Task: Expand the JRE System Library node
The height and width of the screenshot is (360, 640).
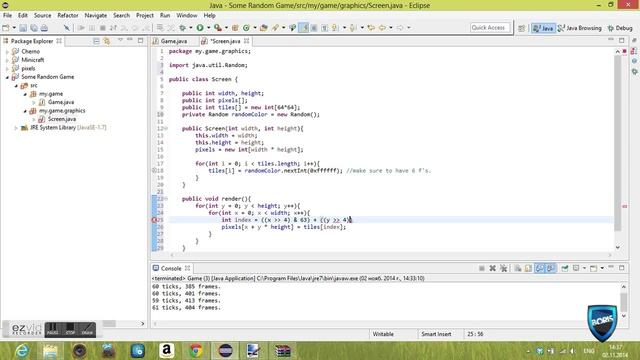Action: (x=16, y=128)
